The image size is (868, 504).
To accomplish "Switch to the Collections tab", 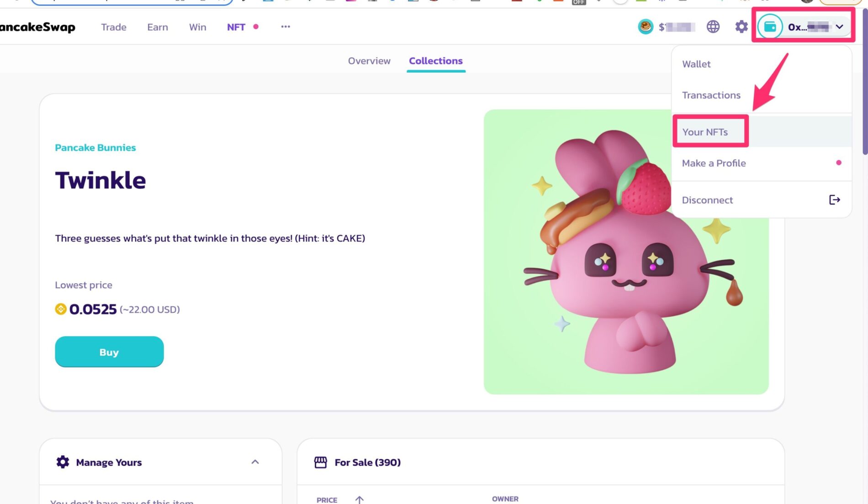I will tap(435, 61).
